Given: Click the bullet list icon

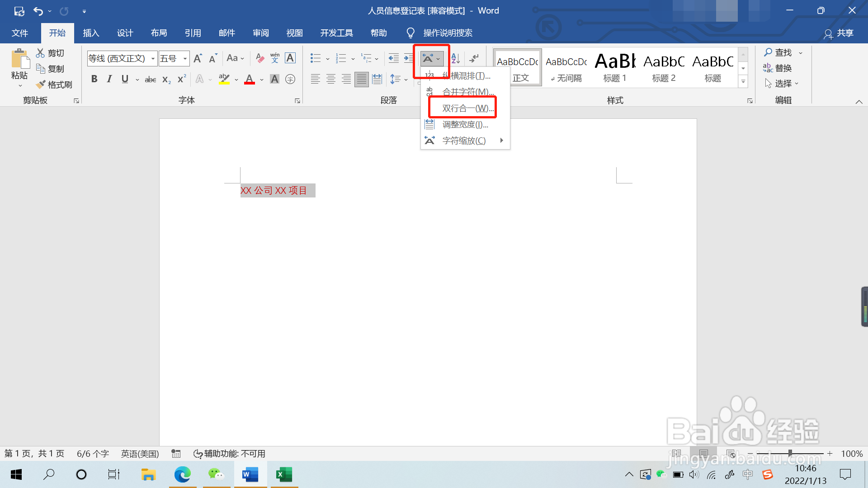Looking at the screenshot, I should pos(315,58).
